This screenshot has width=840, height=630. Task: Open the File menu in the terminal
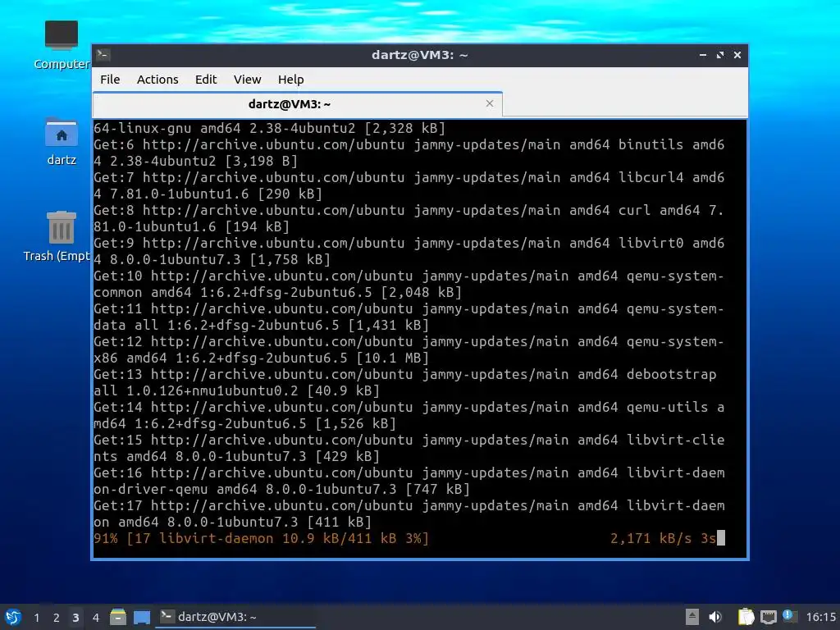pos(110,80)
